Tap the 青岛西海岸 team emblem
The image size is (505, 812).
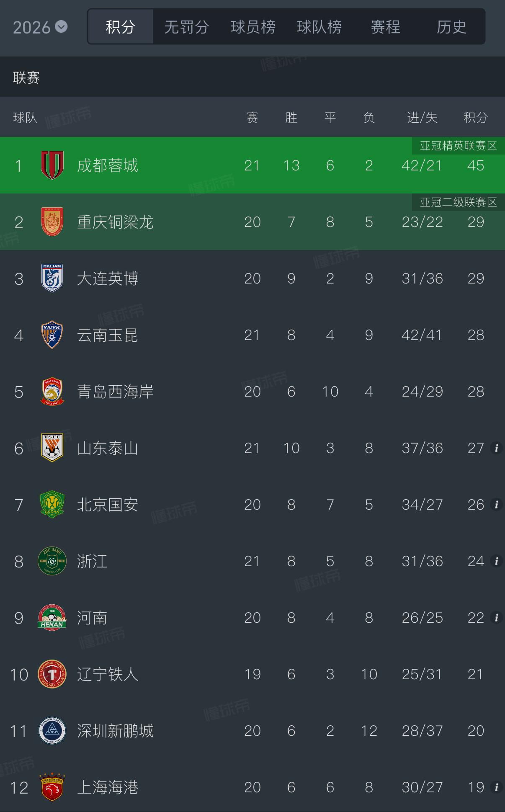pyautogui.click(x=52, y=392)
